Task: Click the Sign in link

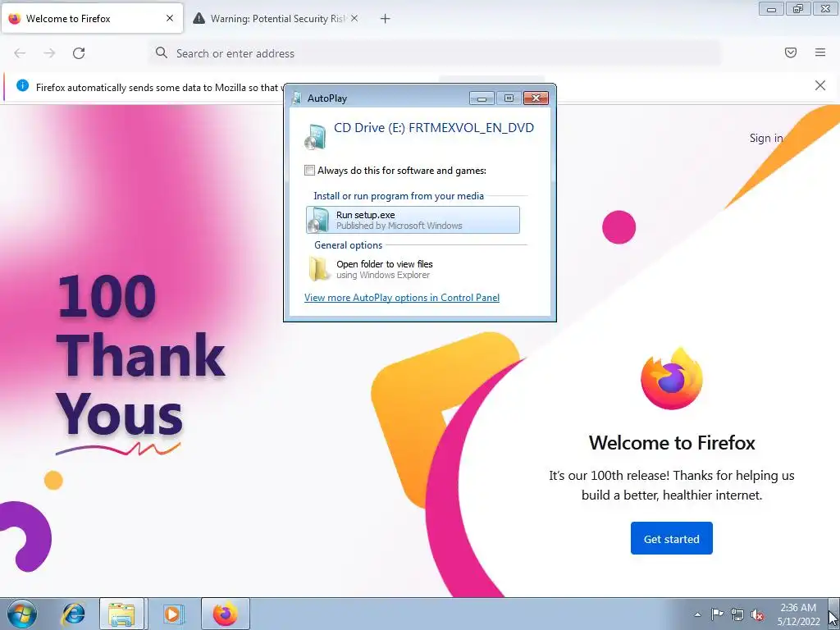Action: (765, 138)
